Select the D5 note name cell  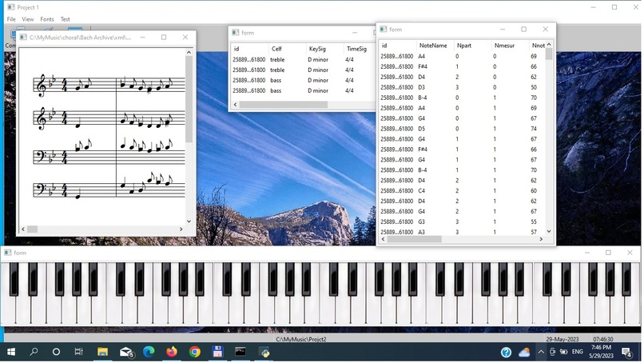(421, 129)
